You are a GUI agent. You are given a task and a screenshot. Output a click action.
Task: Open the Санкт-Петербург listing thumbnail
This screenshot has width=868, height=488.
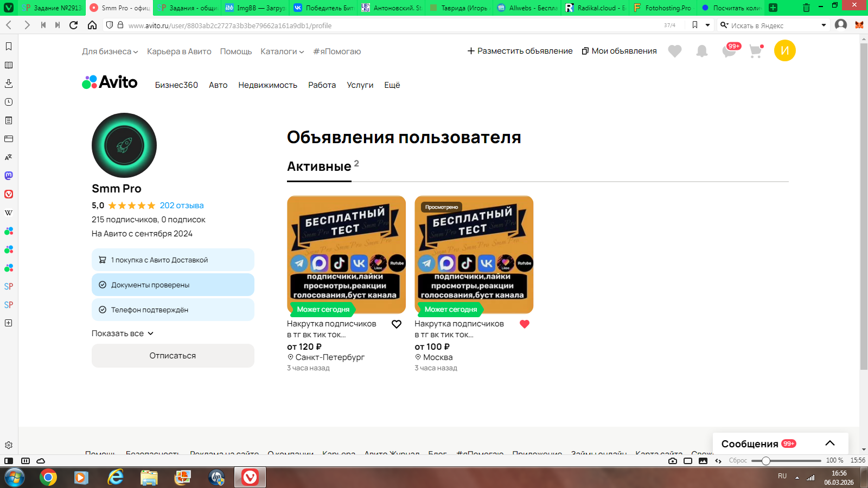tap(347, 255)
